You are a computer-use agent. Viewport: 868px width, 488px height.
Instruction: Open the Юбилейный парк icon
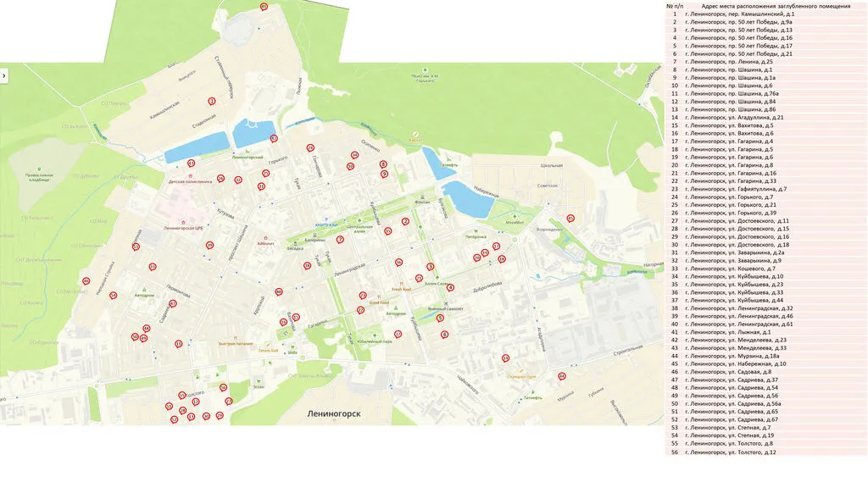(373, 335)
